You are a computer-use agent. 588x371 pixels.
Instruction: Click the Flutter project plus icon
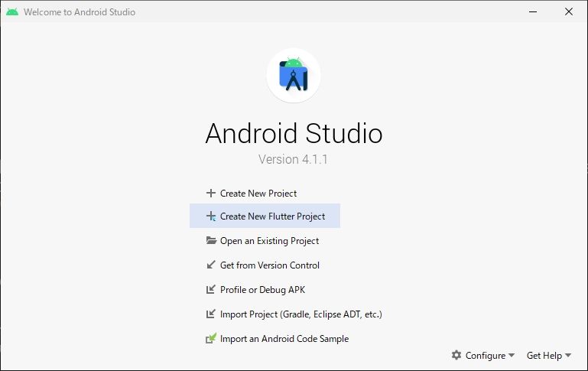211,216
